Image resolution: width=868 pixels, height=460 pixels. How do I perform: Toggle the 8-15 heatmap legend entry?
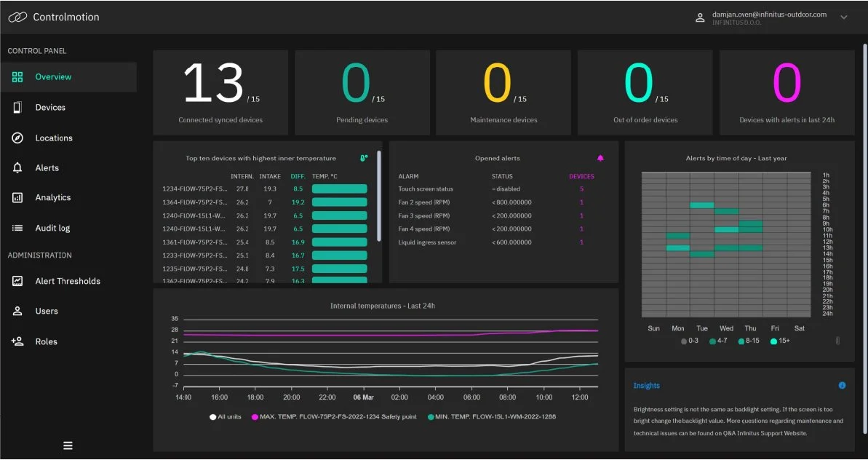pyautogui.click(x=749, y=341)
